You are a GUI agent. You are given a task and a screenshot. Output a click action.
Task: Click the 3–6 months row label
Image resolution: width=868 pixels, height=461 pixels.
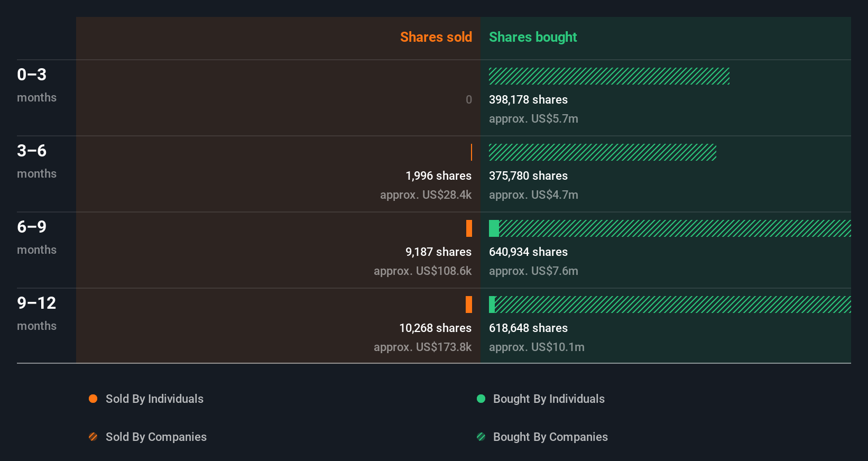point(36,161)
